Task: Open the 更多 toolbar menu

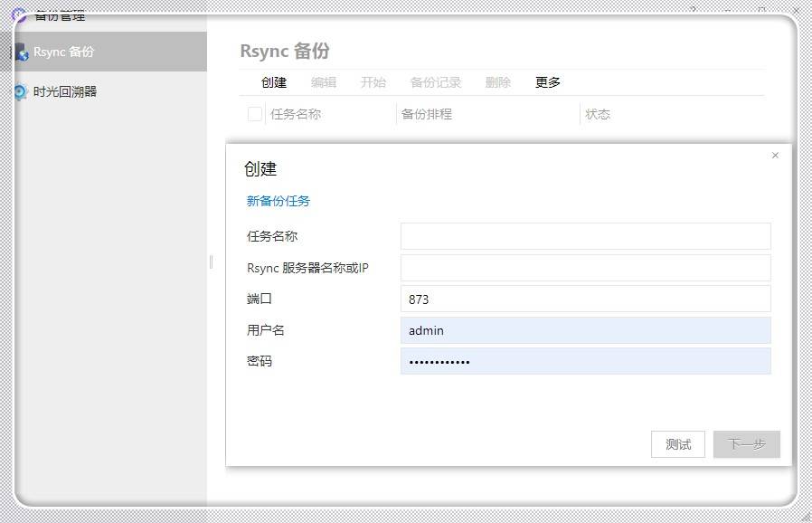Action: coord(548,82)
